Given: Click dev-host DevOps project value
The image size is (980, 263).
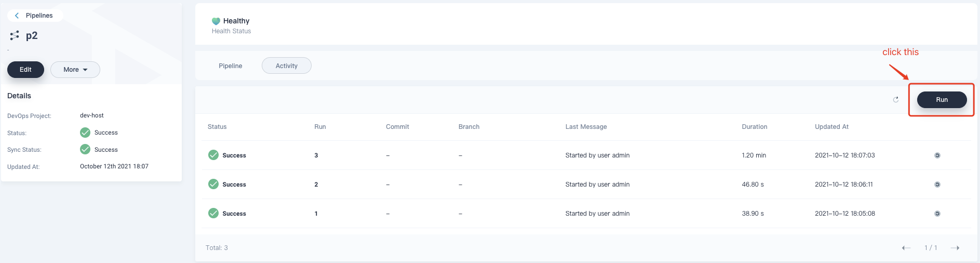Looking at the screenshot, I should pos(92,115).
